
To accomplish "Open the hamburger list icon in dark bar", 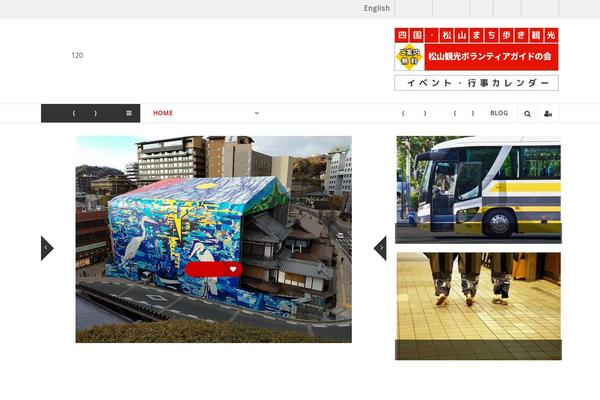I will [129, 113].
